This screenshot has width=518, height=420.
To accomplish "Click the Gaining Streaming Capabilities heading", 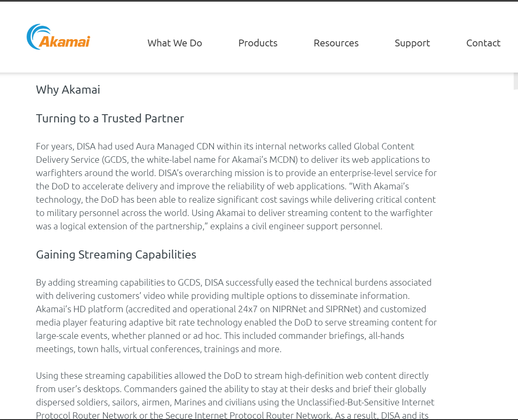I will (x=116, y=255).
